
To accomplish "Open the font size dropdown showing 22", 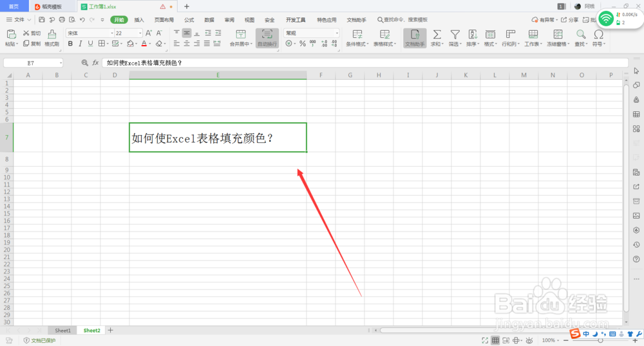I will tap(140, 33).
